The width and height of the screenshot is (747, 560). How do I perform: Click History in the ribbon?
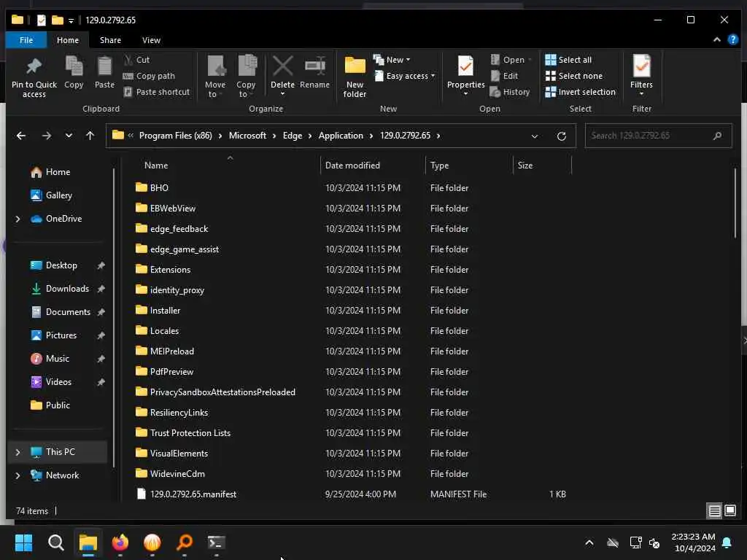click(x=510, y=92)
